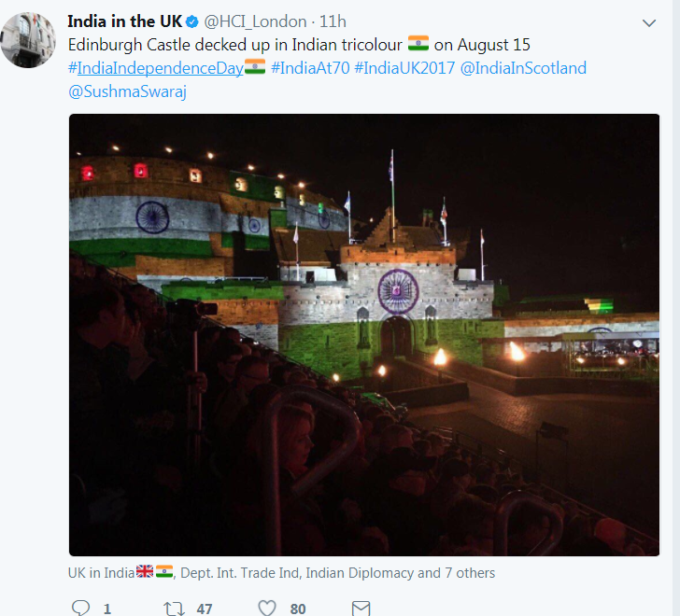
Task: Click the blue verified badge
Action: [192, 21]
